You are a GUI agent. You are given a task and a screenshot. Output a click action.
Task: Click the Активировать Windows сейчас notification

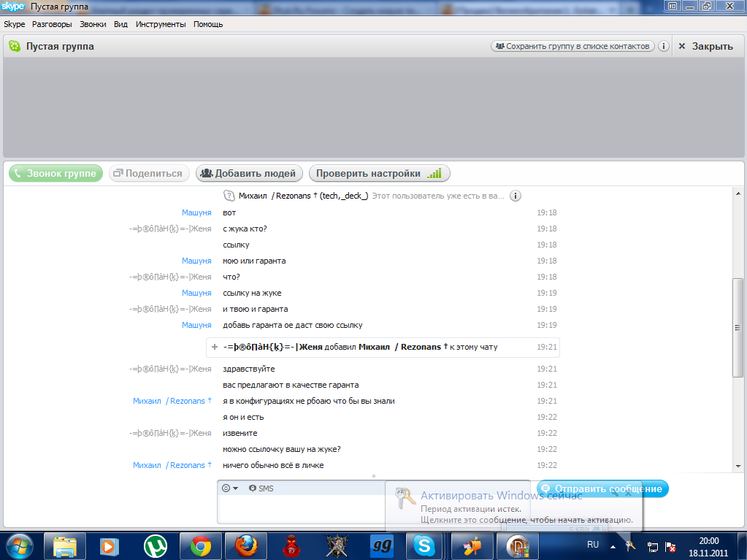[x=515, y=507]
